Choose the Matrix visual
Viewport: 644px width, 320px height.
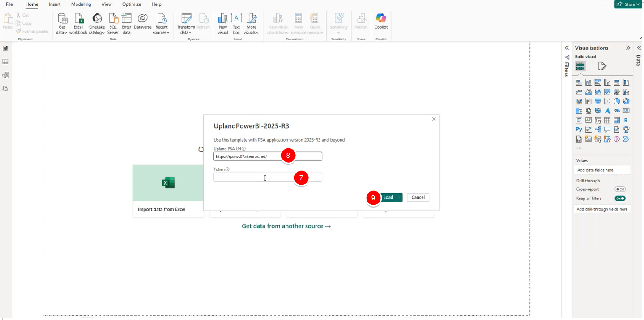pyautogui.click(x=616, y=120)
